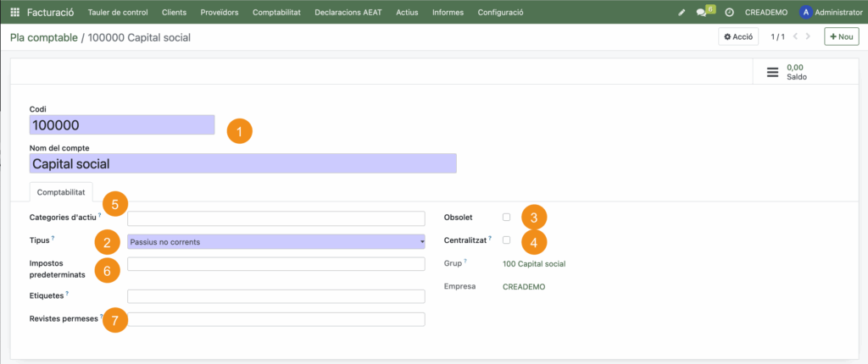The width and height of the screenshot is (868, 364).
Task: Open the Acció dropdown button
Action: (x=738, y=37)
